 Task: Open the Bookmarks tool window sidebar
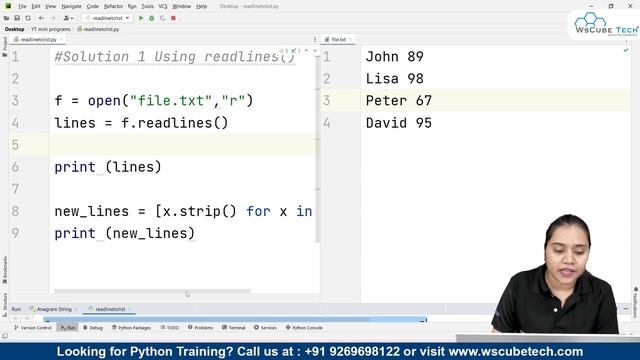coord(4,270)
